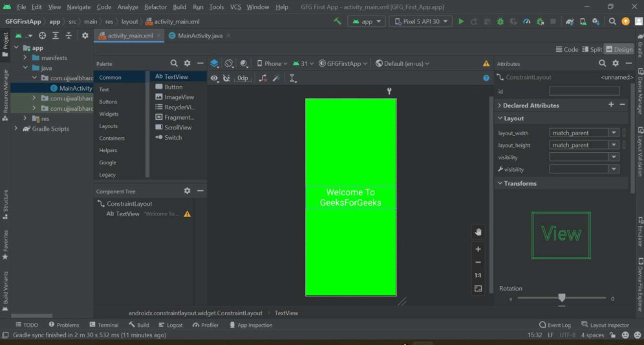Expand the manifests folder

pos(25,58)
